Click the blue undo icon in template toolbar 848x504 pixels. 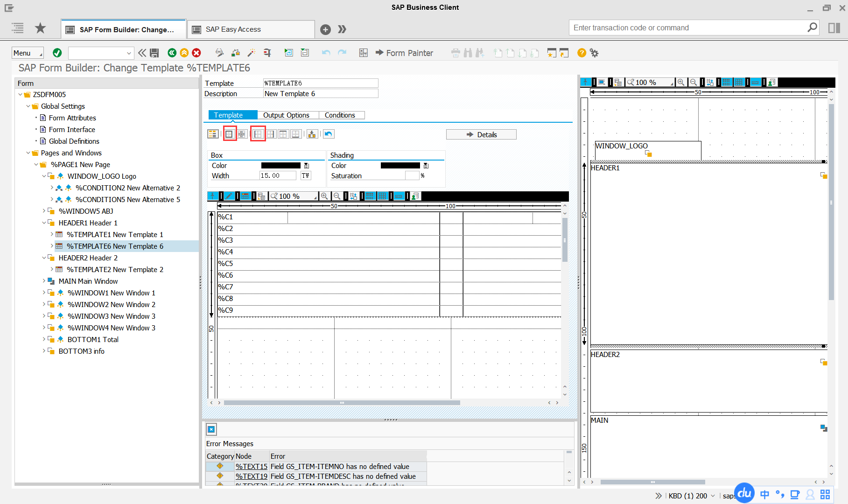pyautogui.click(x=329, y=134)
